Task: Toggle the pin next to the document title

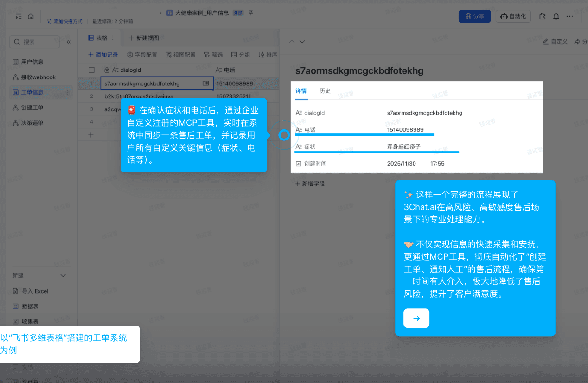Action: coord(250,13)
